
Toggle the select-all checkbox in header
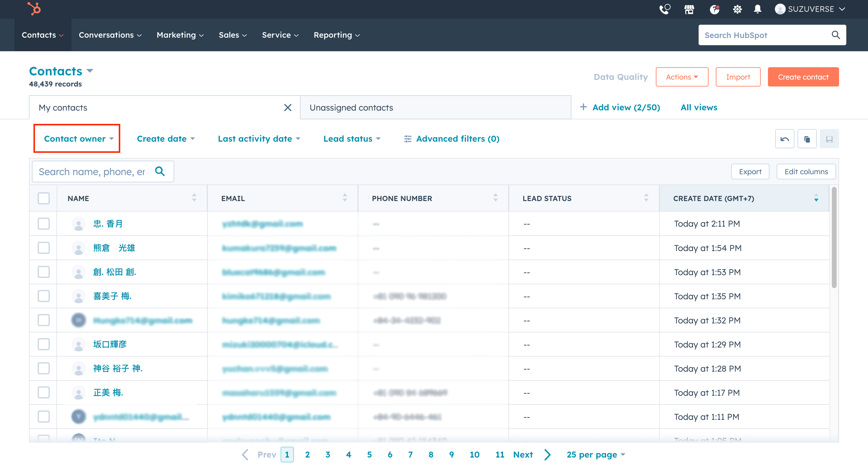coord(43,198)
